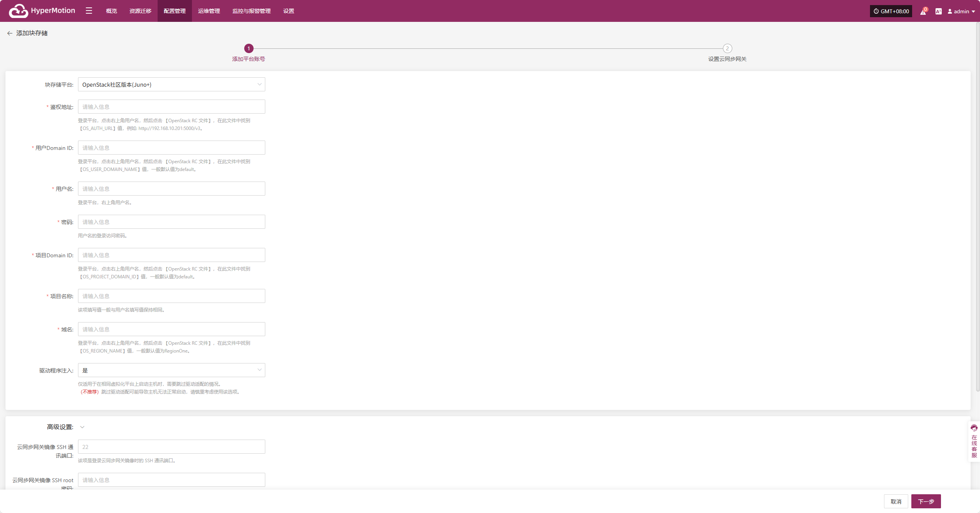Image resolution: width=980 pixels, height=513 pixels.
Task: Click the 取消 button
Action: 896,501
